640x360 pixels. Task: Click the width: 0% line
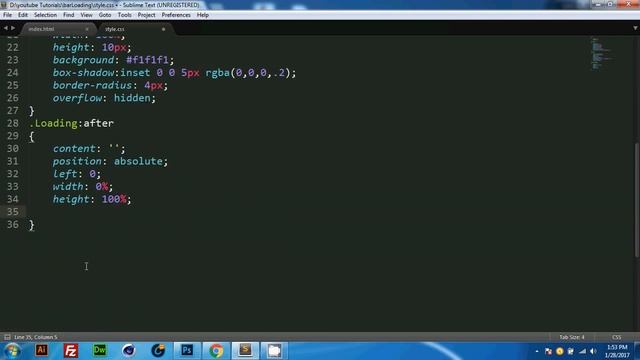point(82,187)
